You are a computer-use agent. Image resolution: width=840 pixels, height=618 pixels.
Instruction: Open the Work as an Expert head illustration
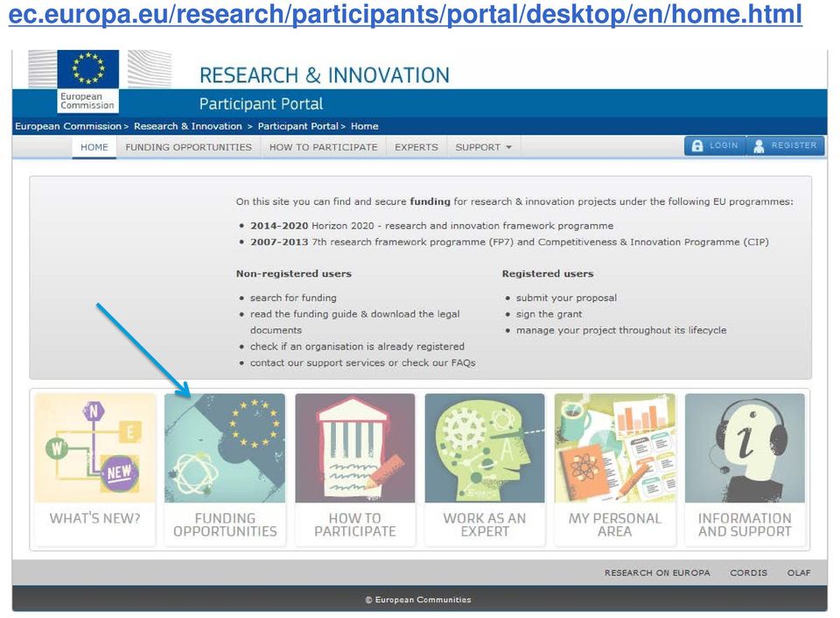coord(485,448)
